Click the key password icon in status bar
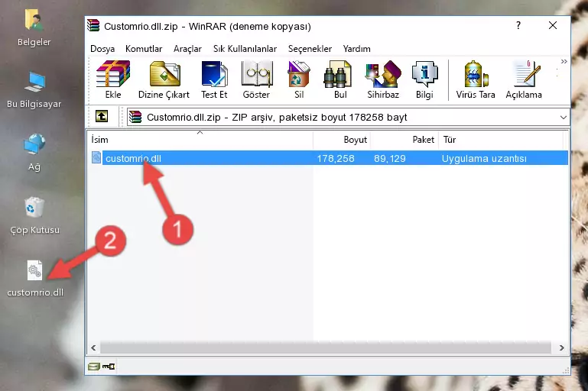 coord(109,367)
